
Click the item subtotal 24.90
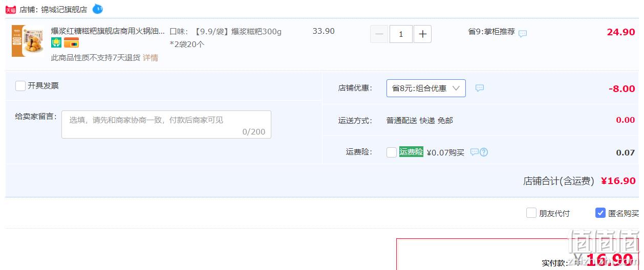[x=621, y=32]
